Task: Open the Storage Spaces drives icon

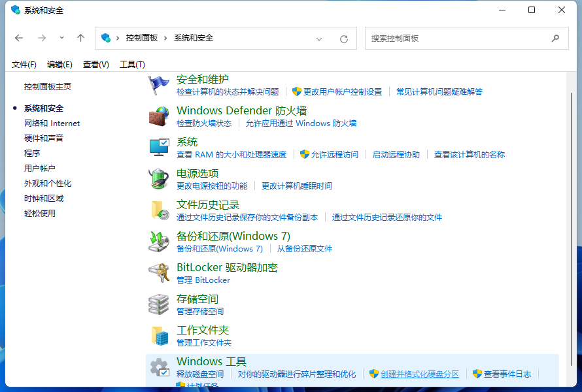Action: pos(159,304)
